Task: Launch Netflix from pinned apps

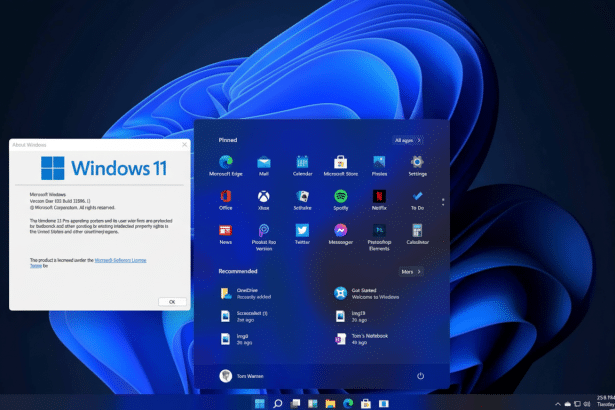Action: [x=379, y=200]
